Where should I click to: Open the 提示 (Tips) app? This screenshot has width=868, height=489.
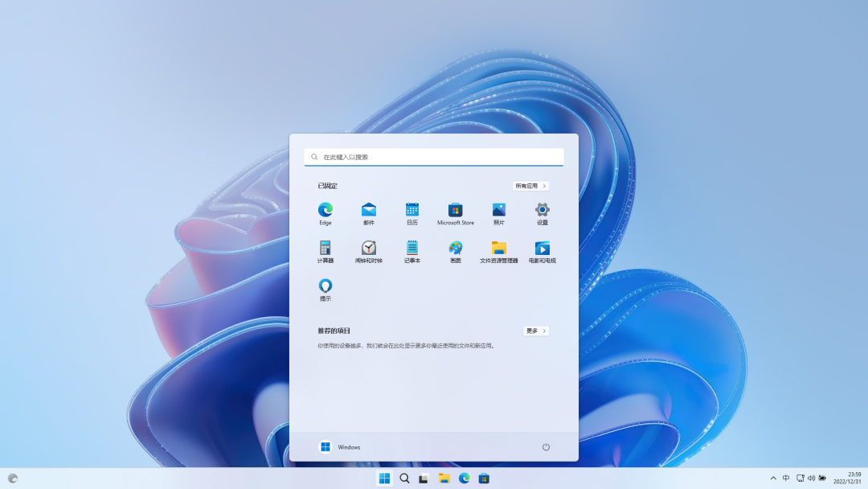(325, 288)
